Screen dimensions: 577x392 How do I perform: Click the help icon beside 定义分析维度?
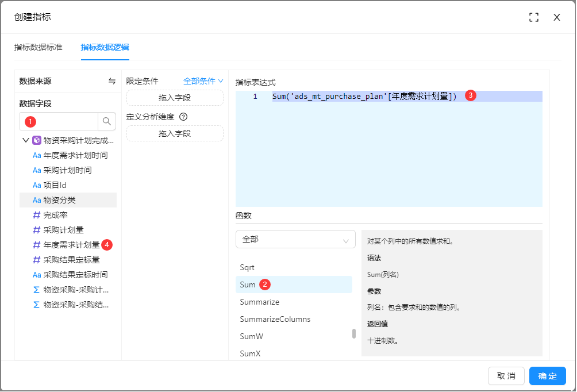183,117
